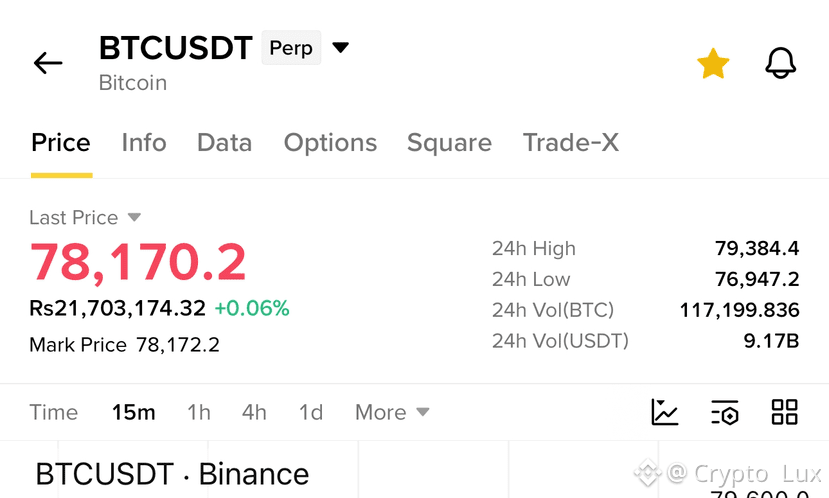
Task: Open the Options tab
Action: [330, 143]
